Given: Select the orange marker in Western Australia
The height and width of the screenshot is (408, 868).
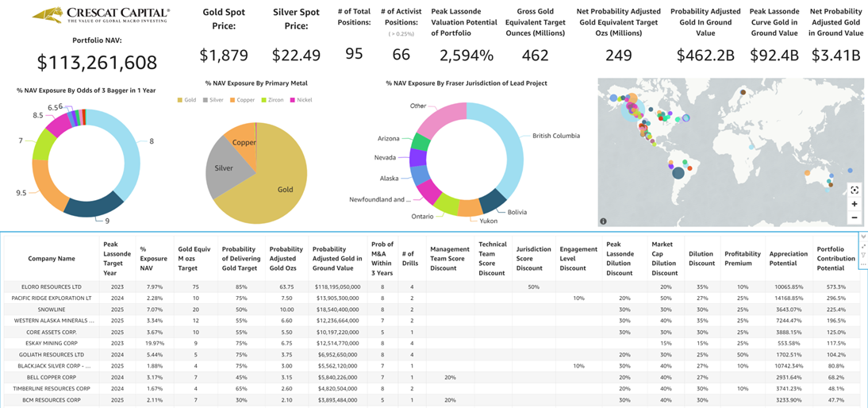Looking at the screenshot, I should pyautogui.click(x=807, y=173).
